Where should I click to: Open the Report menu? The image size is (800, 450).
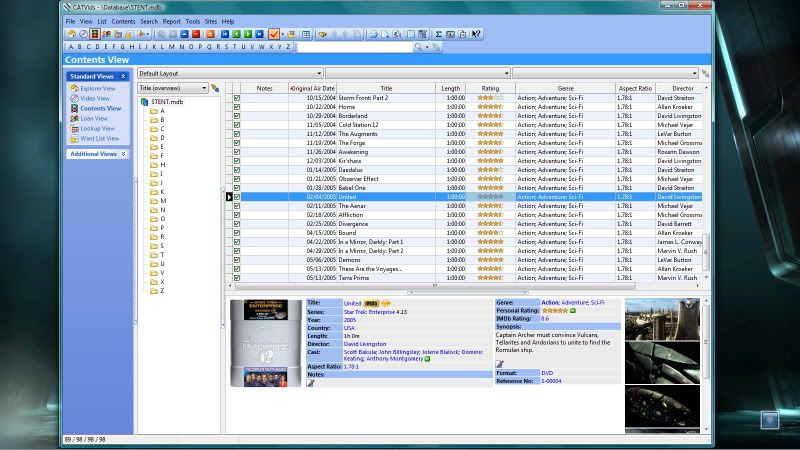pos(171,21)
